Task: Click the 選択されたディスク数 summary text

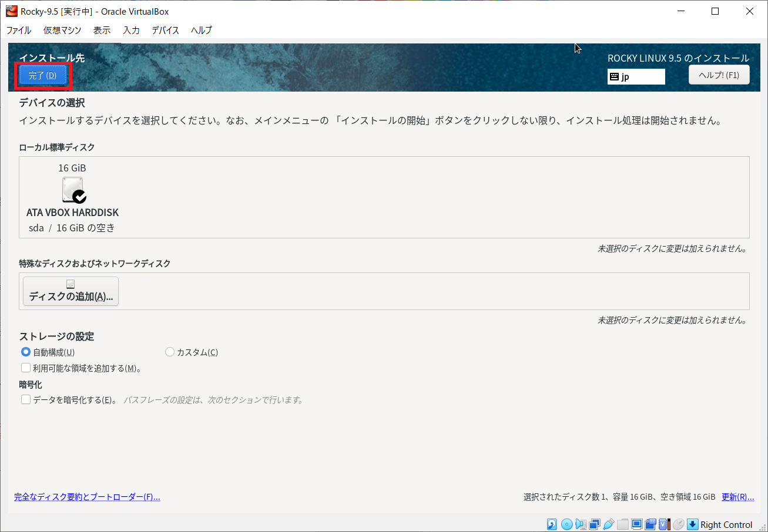Action: coord(619,497)
